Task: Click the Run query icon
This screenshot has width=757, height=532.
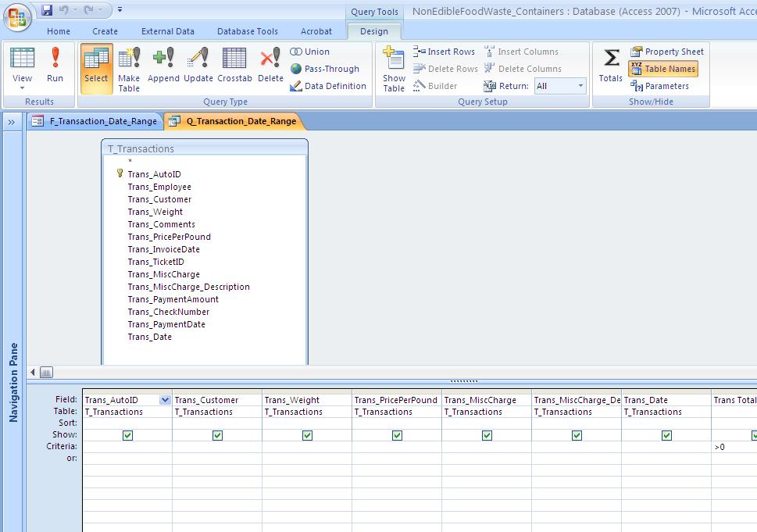Action: (x=55, y=66)
